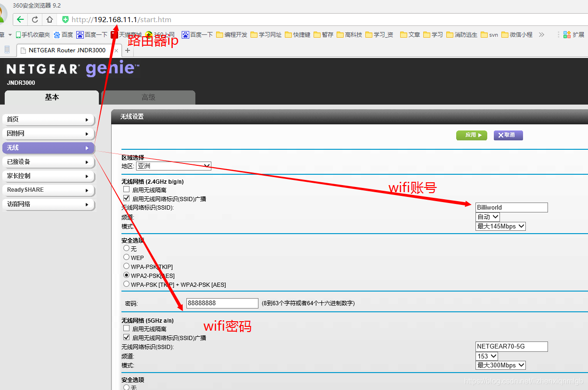The width and height of the screenshot is (588, 390).
Task: Select the WPA2-PSK [AES] security option
Action: [x=126, y=275]
